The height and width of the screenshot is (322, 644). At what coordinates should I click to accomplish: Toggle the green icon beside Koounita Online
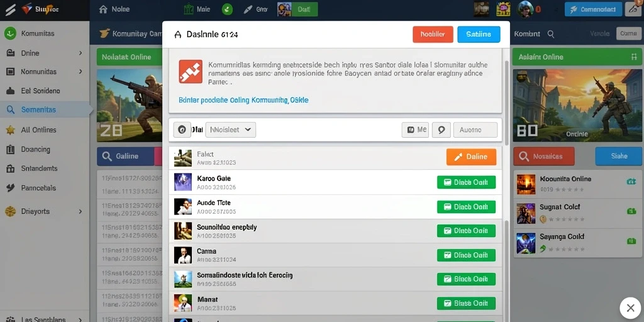click(x=631, y=182)
